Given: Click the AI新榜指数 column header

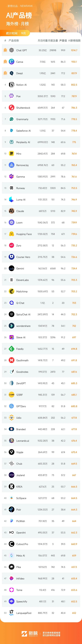Looking at the screenshot, I should tap(74, 41).
